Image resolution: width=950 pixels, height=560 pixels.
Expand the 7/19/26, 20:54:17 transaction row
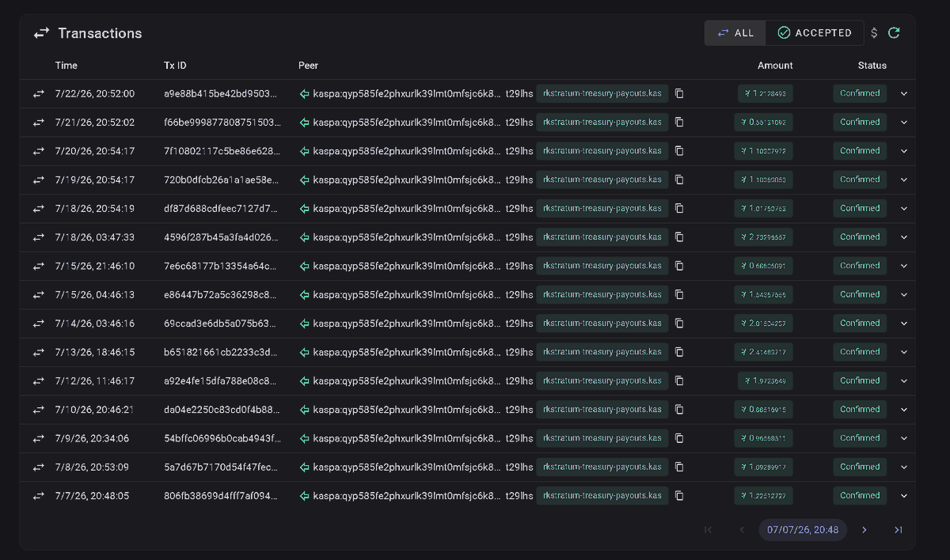[x=904, y=180]
